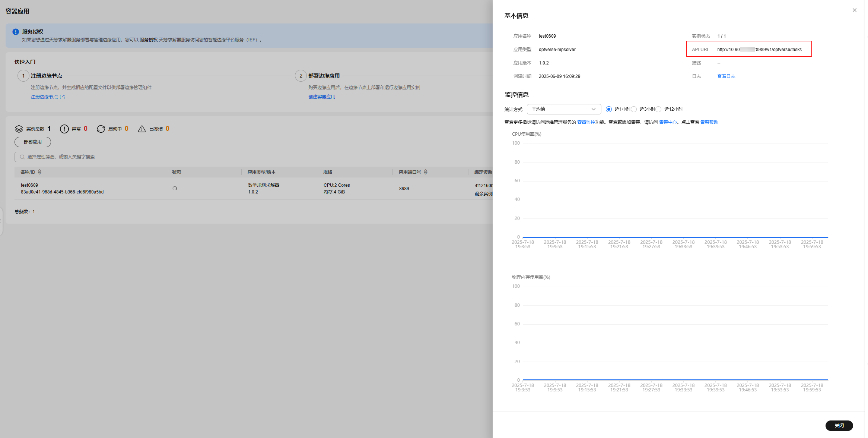Select the 近1小时 radio option
868x438 pixels.
click(x=609, y=109)
